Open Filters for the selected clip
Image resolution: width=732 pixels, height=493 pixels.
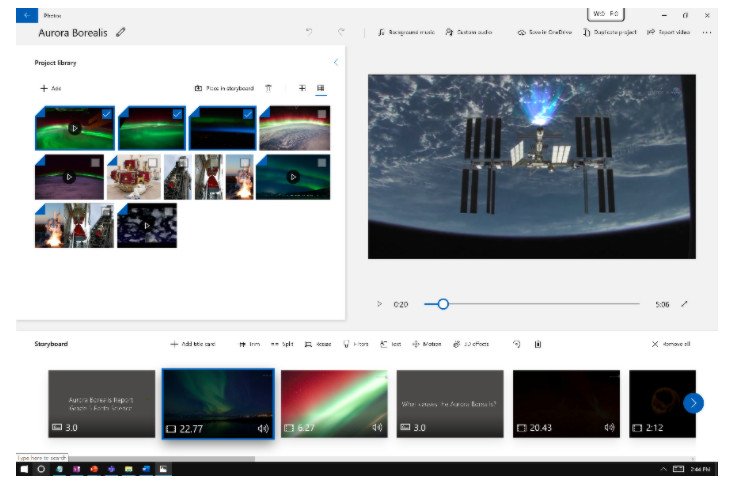(356, 344)
